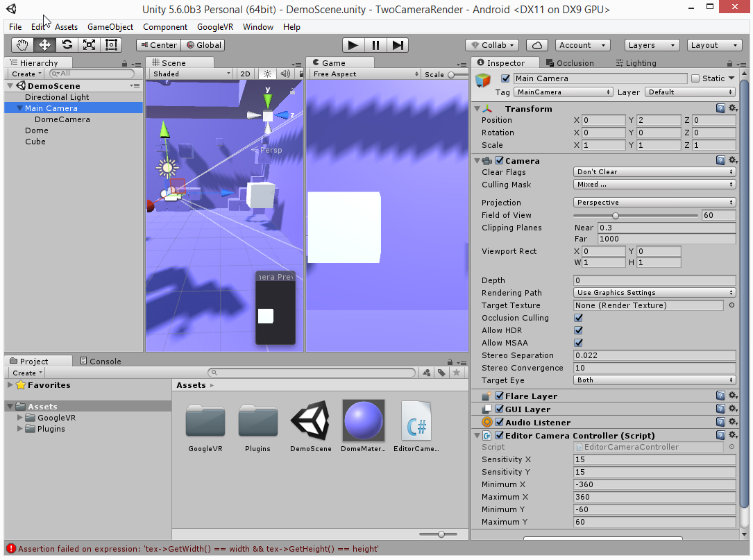Toggle Allow MSAA checkbox

(x=578, y=343)
